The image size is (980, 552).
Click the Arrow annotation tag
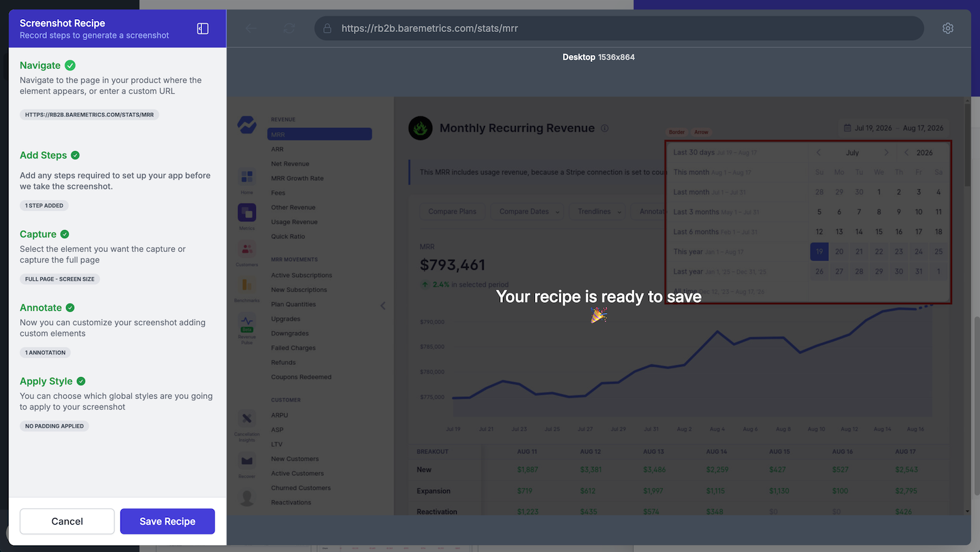tap(701, 132)
